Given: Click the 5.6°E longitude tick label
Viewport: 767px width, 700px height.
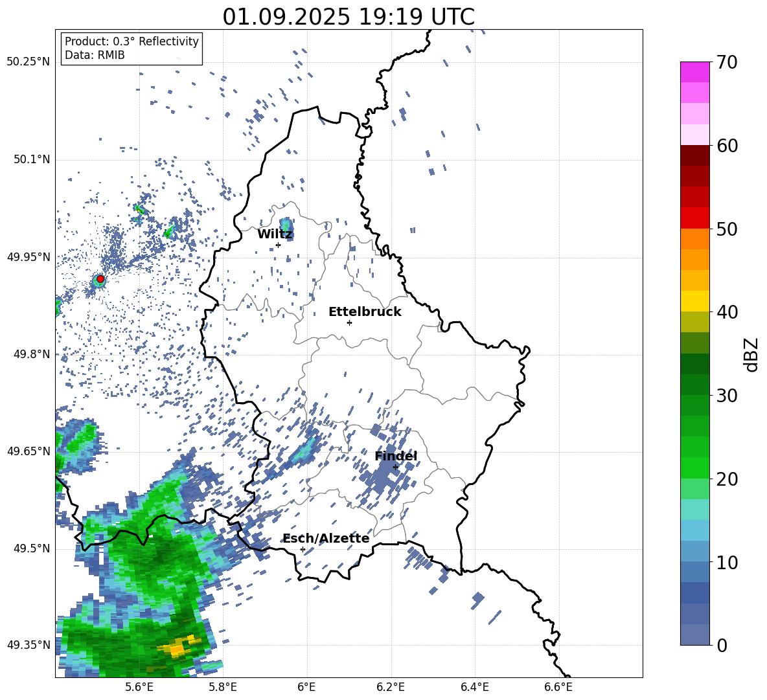Looking at the screenshot, I should [139, 687].
